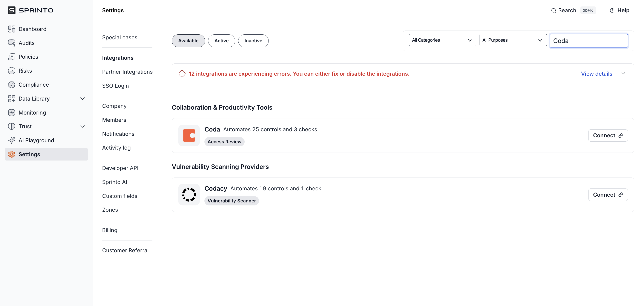The width and height of the screenshot is (644, 306).
Task: Switch to the Inactive filter pill
Action: point(253,41)
